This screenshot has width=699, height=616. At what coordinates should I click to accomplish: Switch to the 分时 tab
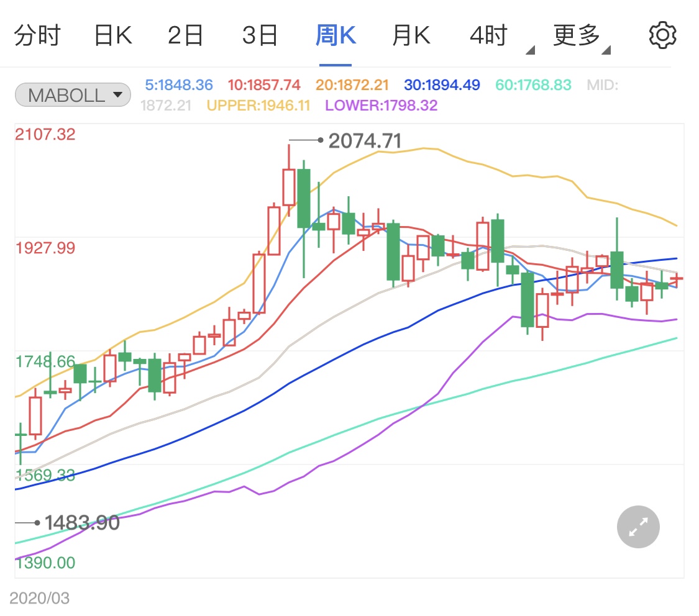tap(37, 36)
